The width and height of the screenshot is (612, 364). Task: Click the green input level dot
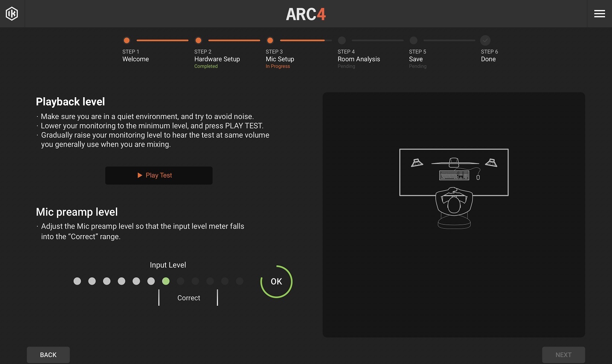pos(166,281)
